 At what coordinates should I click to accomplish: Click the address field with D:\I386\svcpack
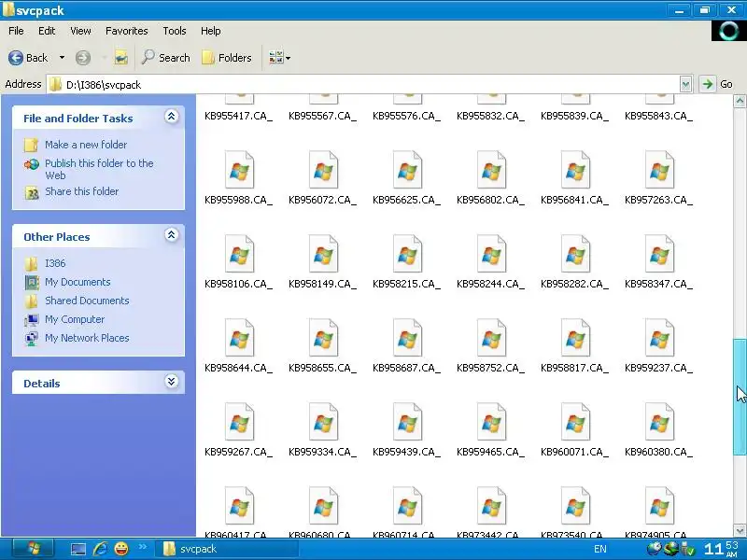(364, 84)
